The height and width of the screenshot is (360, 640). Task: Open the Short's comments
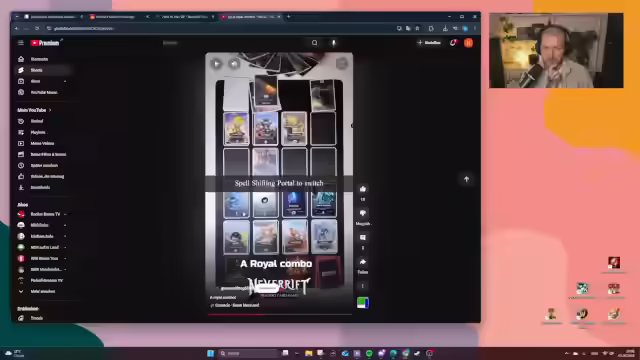coord(362,238)
